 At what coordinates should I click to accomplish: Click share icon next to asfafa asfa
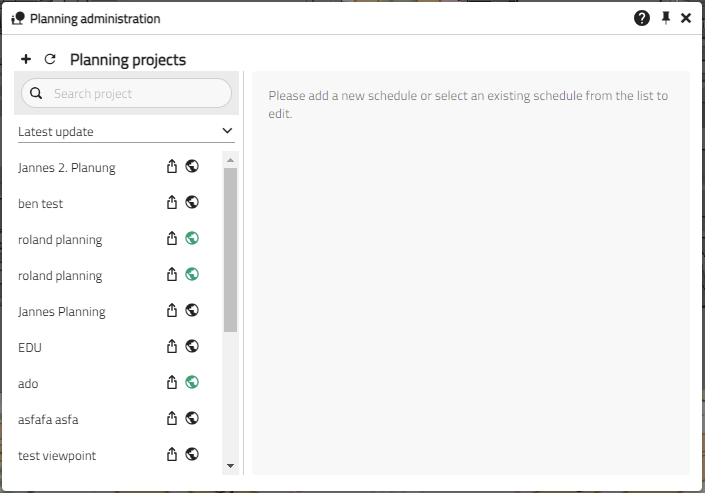(x=172, y=419)
